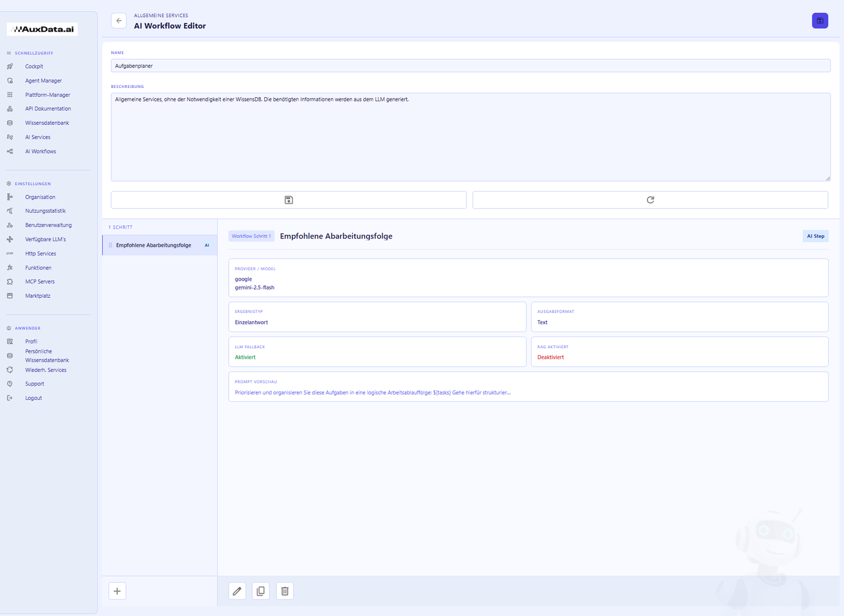Click the Name field containing Aufgabenplaner
Viewport: 844px width, 616px height.
pos(471,66)
